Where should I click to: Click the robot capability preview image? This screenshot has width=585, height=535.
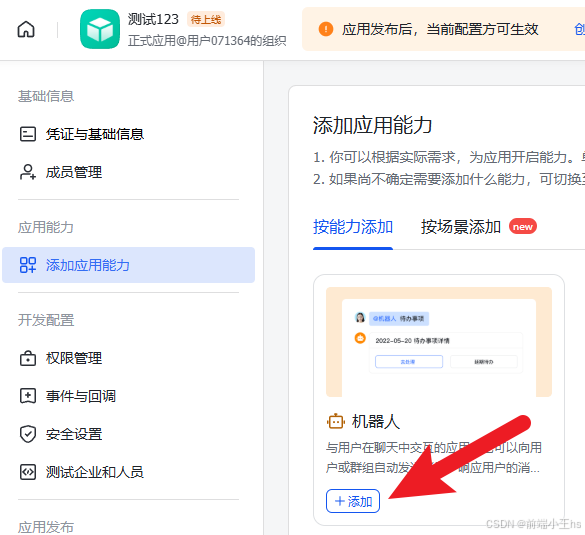pyautogui.click(x=439, y=342)
